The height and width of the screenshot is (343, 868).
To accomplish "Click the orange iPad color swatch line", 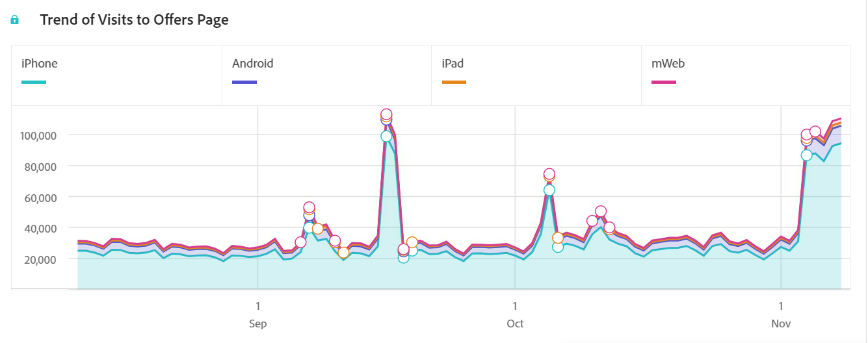I will pyautogui.click(x=454, y=83).
